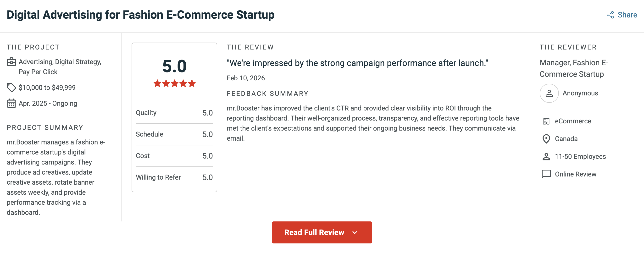Click the Digital Advertising project title

pyautogui.click(x=140, y=15)
